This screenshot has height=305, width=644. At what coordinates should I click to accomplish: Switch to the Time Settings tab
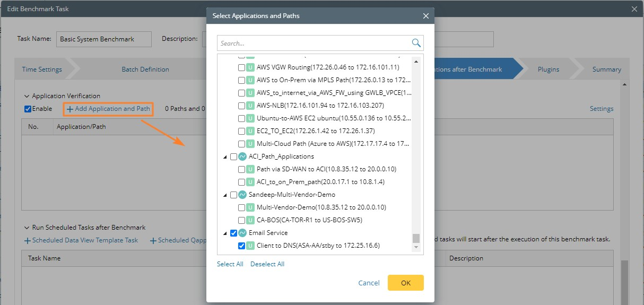point(42,69)
